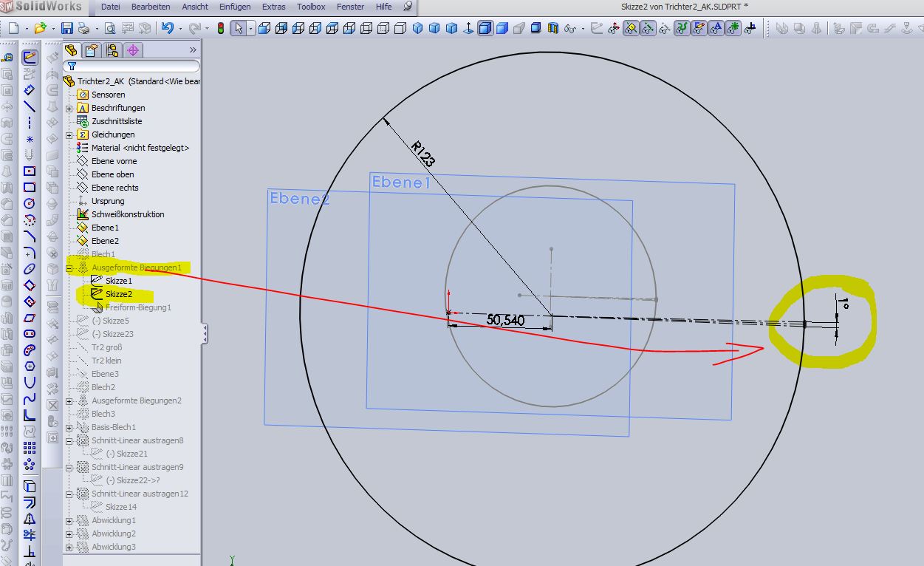
Task: Click the 50,540 dimension value
Action: click(x=505, y=320)
